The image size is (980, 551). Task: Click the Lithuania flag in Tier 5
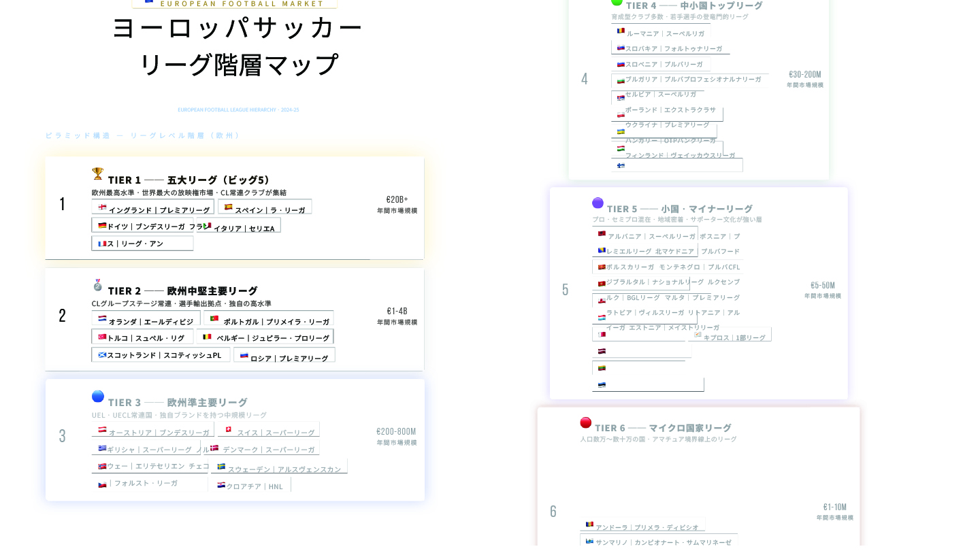tap(602, 368)
